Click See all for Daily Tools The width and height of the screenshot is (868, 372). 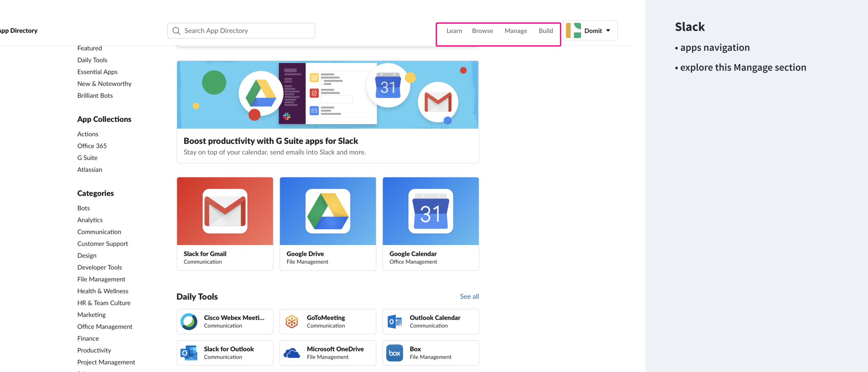(x=469, y=296)
